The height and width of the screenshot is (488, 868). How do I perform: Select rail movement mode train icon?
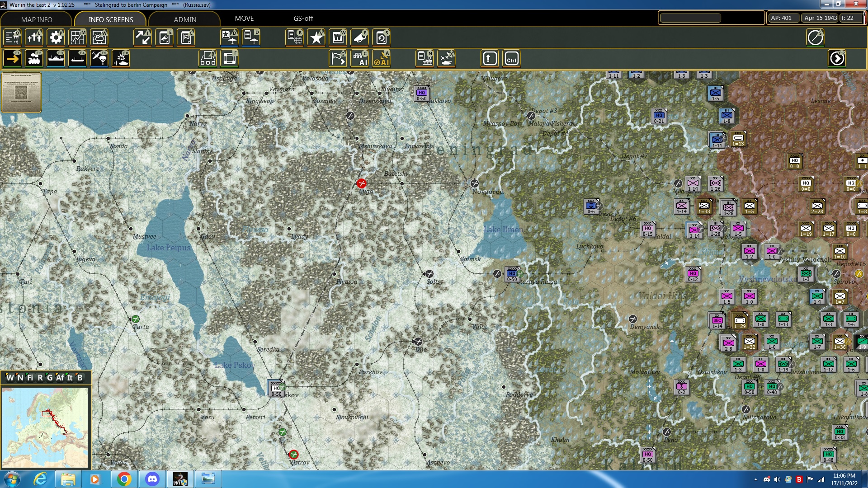pyautogui.click(x=34, y=59)
